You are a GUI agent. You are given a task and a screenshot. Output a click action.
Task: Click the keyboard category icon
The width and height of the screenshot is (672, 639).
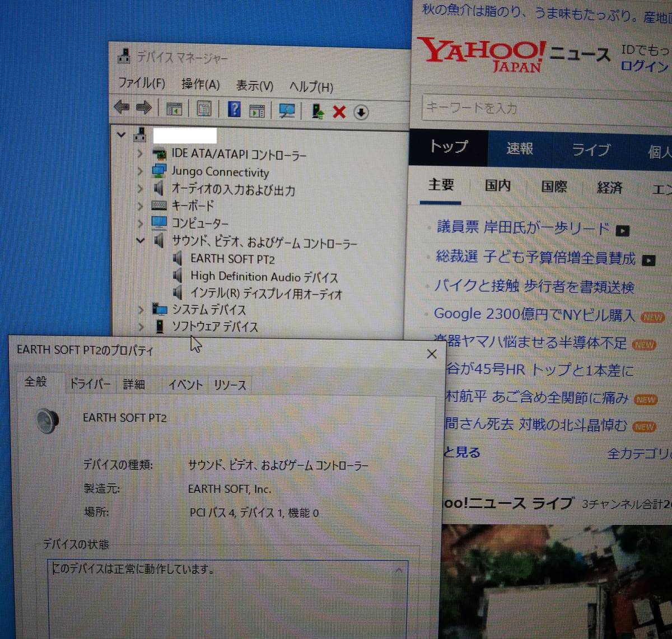coord(159,206)
